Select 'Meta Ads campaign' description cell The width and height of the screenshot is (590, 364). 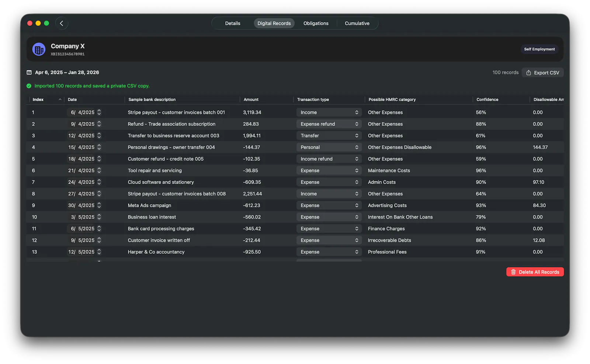coord(149,205)
